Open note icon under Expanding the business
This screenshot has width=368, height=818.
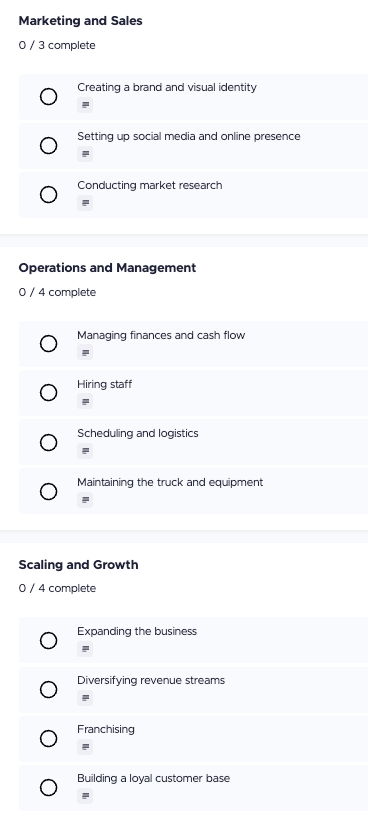tap(85, 649)
